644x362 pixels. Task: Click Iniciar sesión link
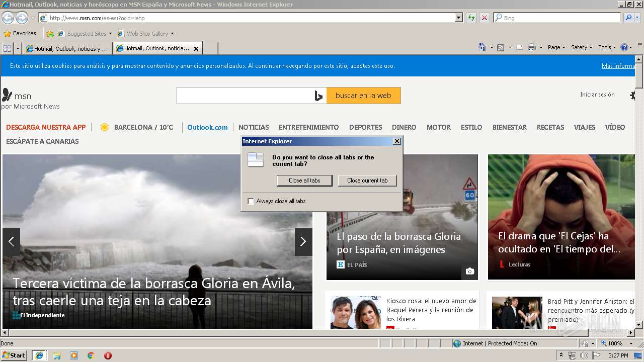[x=597, y=95]
